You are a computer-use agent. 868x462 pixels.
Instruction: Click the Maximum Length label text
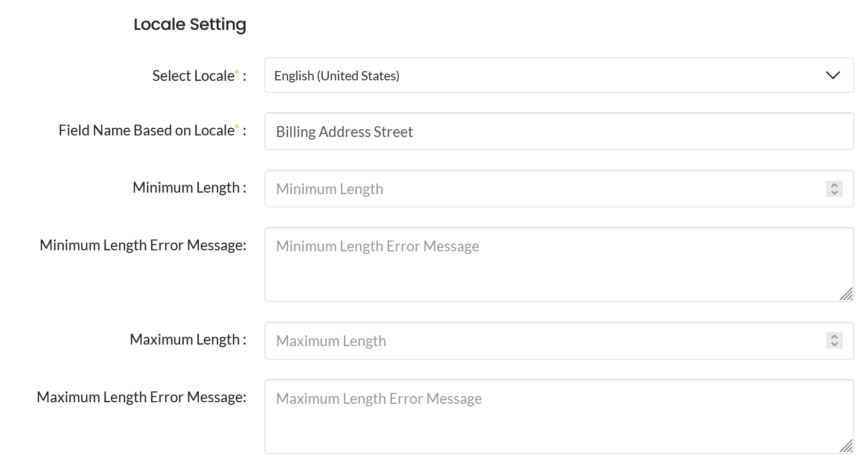click(x=185, y=339)
